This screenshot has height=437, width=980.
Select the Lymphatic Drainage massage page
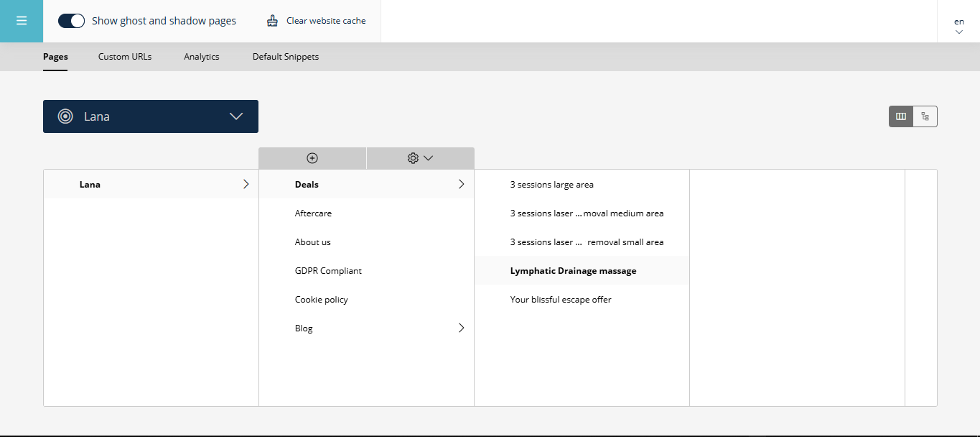(x=573, y=270)
